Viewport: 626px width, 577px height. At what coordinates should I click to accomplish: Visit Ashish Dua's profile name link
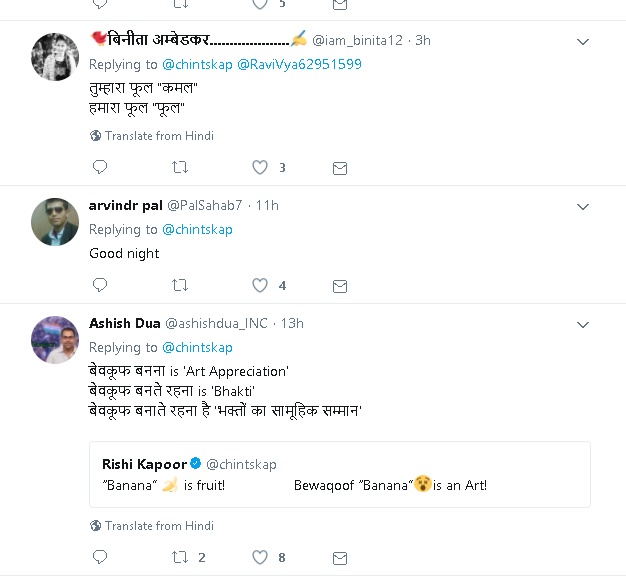[x=124, y=323]
